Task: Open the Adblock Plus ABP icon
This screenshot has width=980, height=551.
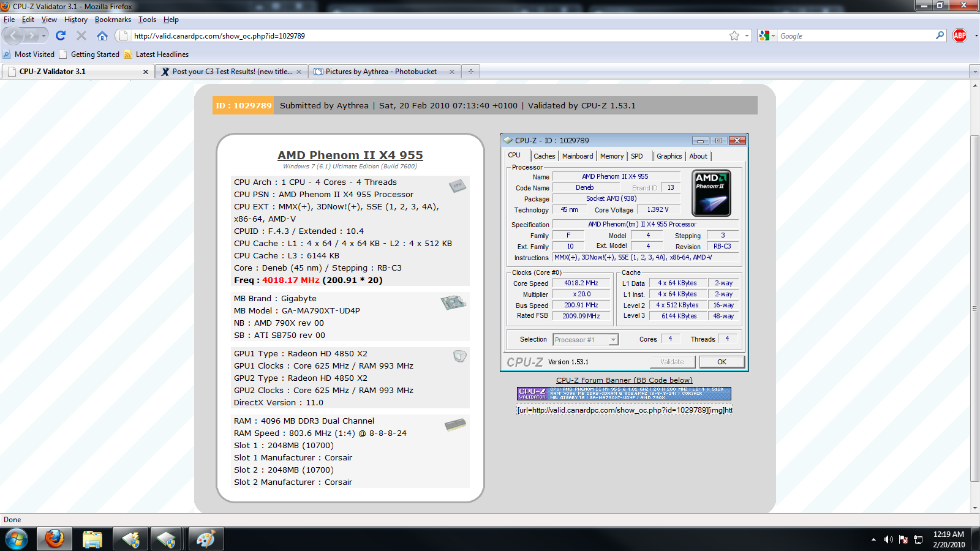Action: [960, 36]
